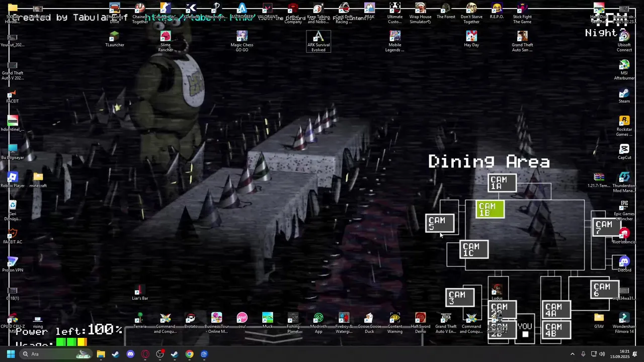Switch to CAM 1A on the camera map
The height and width of the screenshot is (362, 644).
click(x=502, y=183)
